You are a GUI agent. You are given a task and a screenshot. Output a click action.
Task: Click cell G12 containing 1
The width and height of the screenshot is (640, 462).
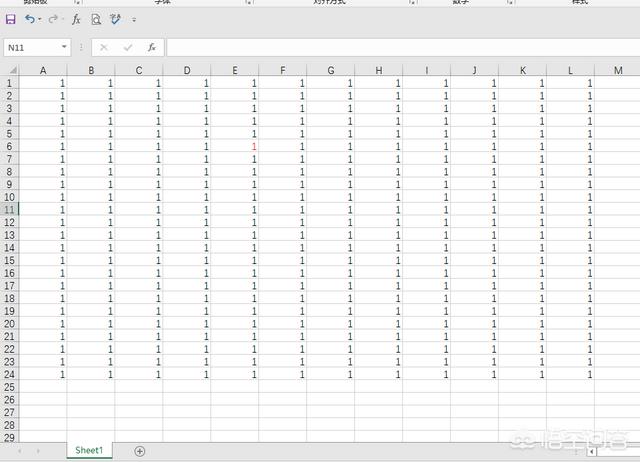coord(331,222)
